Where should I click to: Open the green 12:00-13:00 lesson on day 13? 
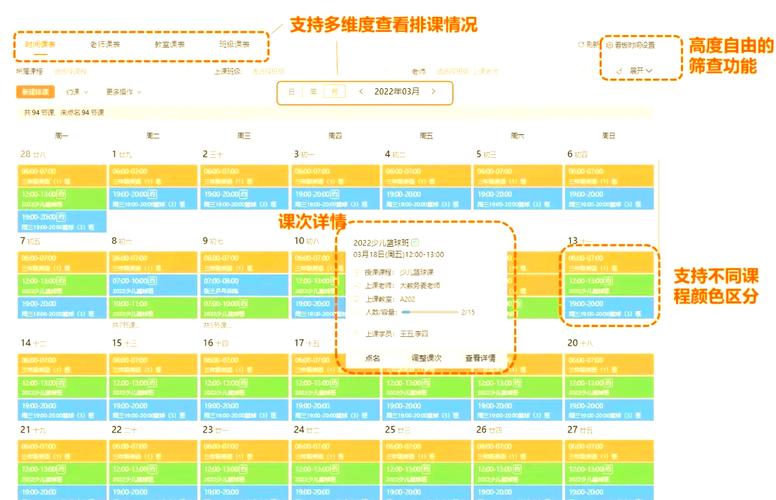[609, 285]
